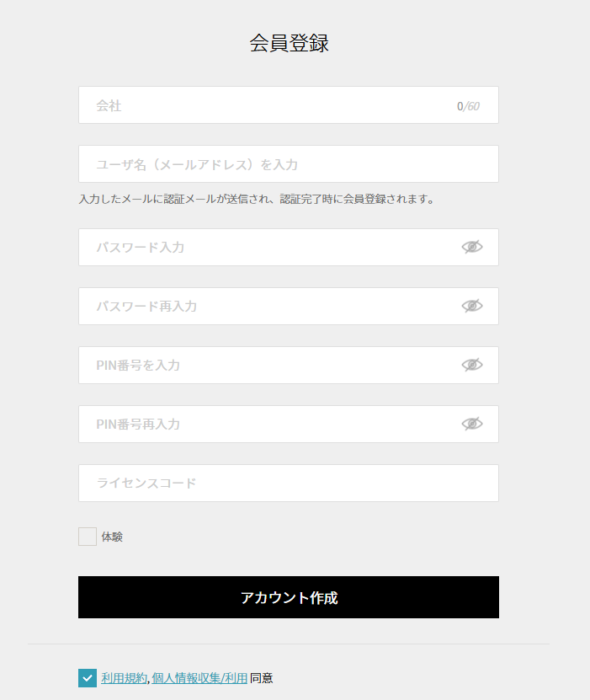Toggle visibility eye in パスワード再入力 field

(x=472, y=306)
